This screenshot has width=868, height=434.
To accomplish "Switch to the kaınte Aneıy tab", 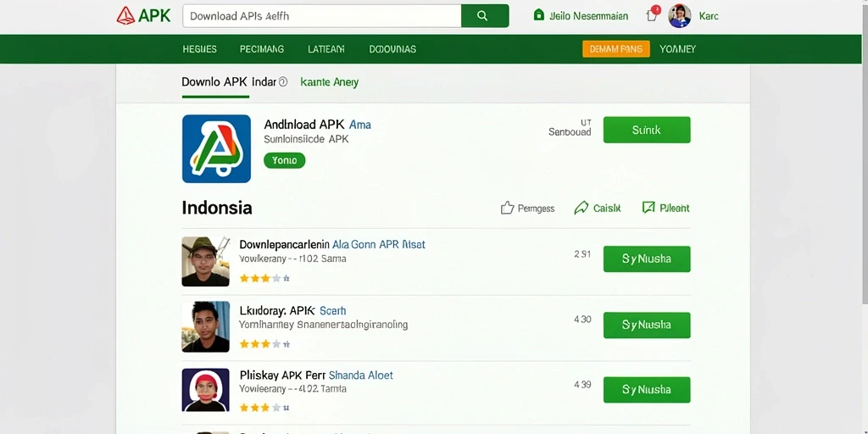I will point(330,82).
